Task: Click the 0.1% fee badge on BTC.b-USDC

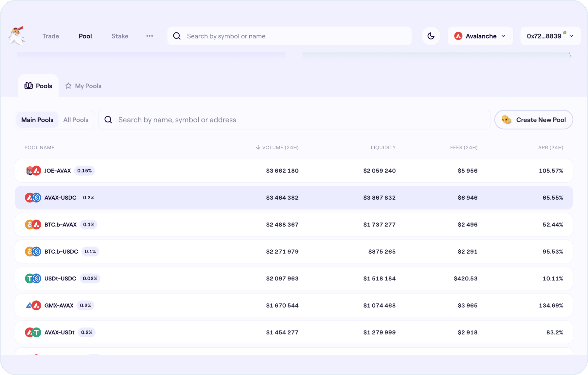Action: click(90, 251)
